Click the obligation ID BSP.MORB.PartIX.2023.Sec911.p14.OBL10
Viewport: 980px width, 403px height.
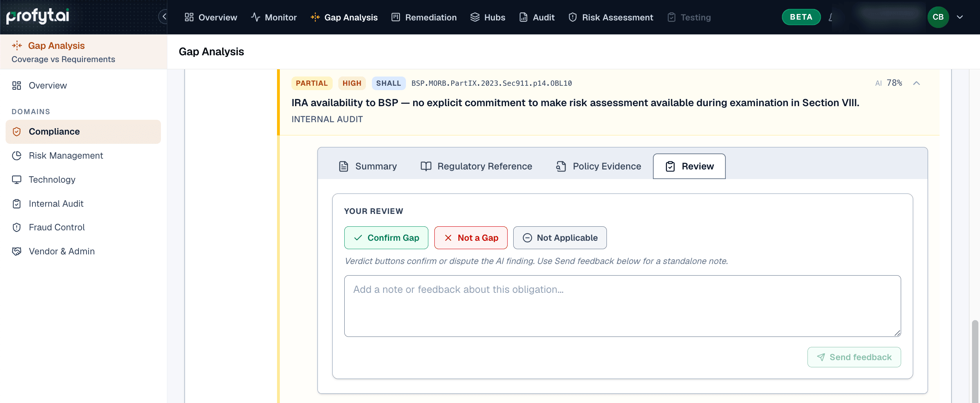coord(492,83)
